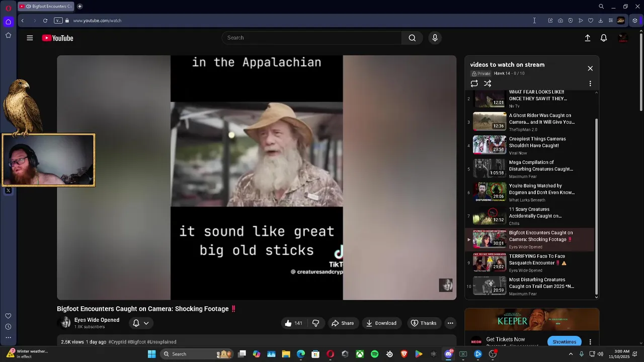Like the video with 141 likes

pos(293,323)
